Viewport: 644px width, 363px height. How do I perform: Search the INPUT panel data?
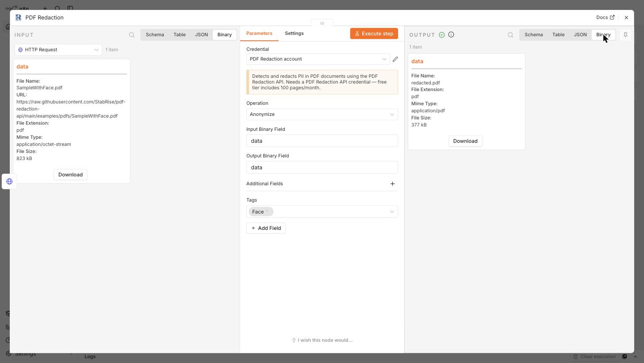[x=132, y=35]
